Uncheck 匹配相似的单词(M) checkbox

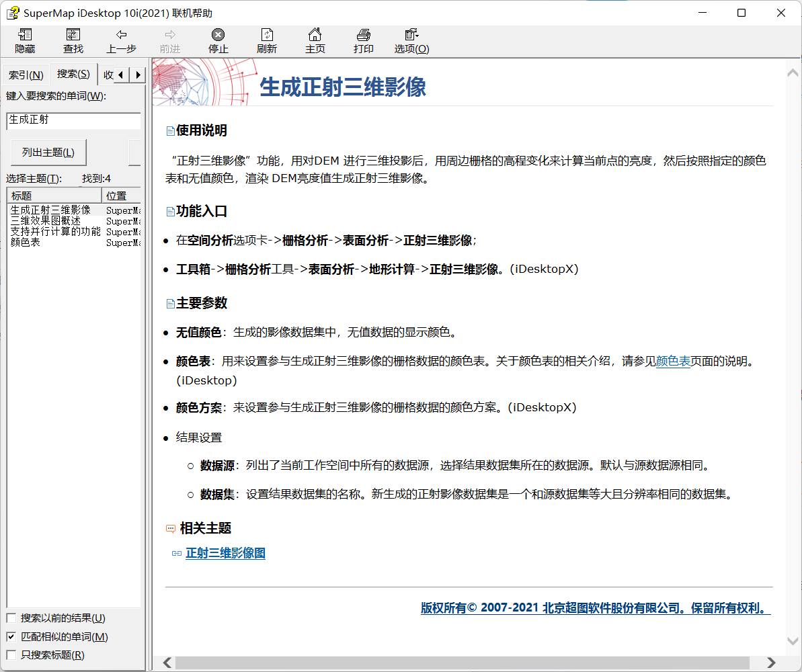pos(11,636)
